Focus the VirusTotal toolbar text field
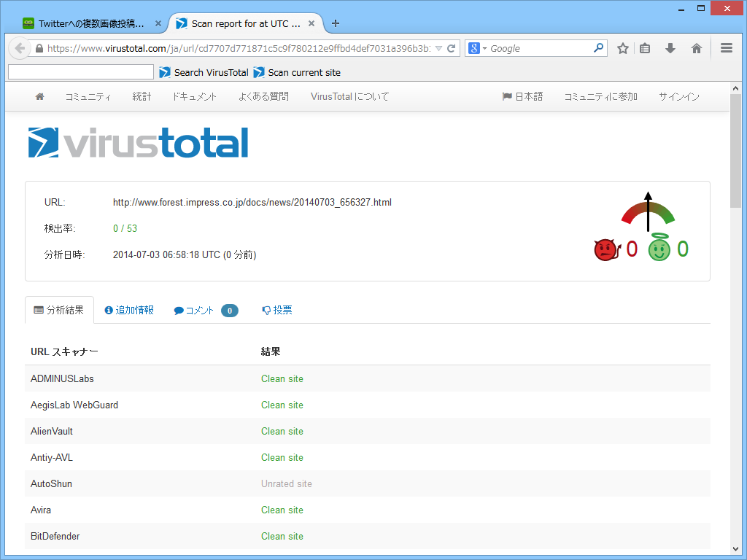Image resolution: width=747 pixels, height=560 pixels. (x=81, y=72)
